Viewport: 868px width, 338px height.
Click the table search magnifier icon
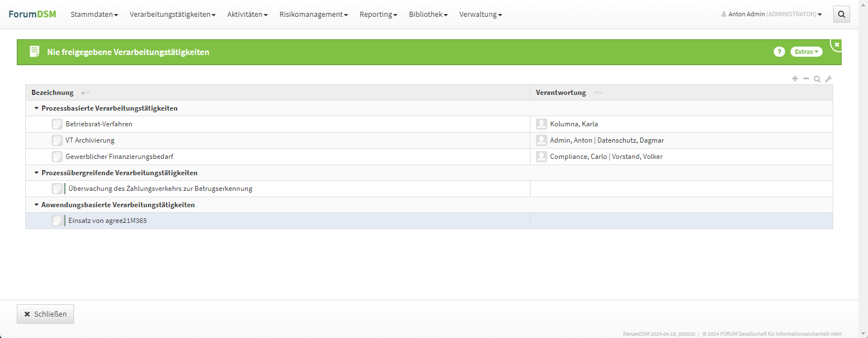click(x=817, y=79)
